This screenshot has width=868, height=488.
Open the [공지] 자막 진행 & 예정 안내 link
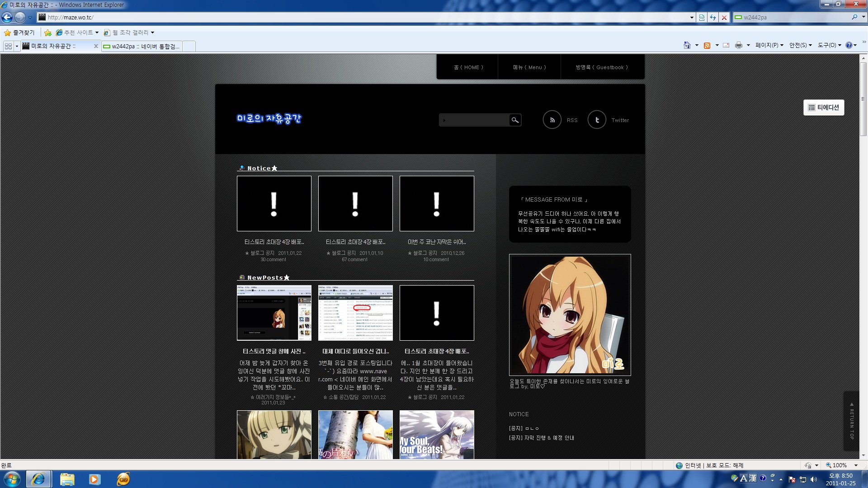click(542, 438)
